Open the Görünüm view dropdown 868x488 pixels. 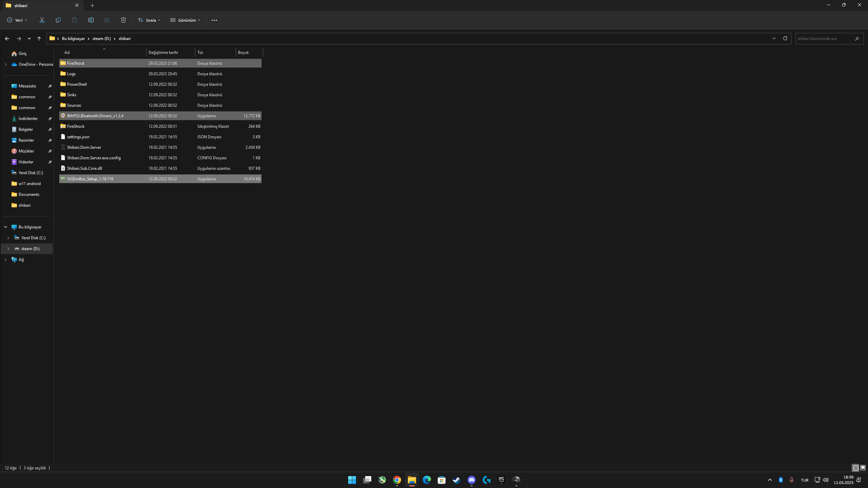[185, 20]
